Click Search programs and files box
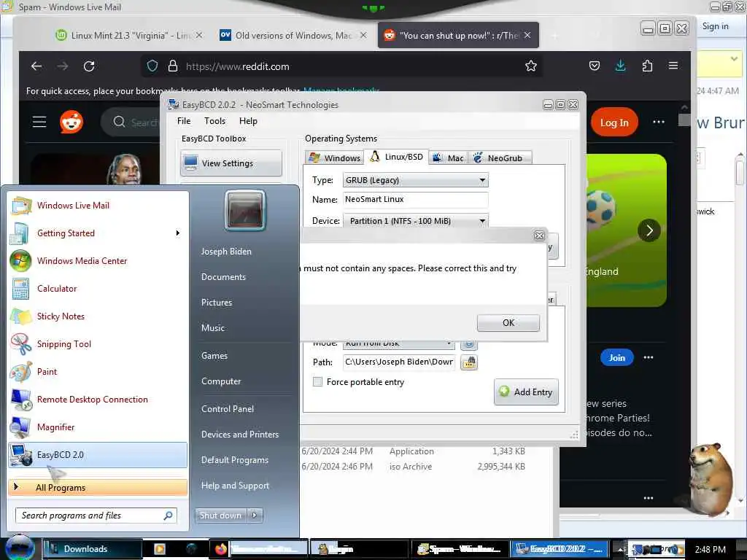The image size is (747, 560). (96, 516)
